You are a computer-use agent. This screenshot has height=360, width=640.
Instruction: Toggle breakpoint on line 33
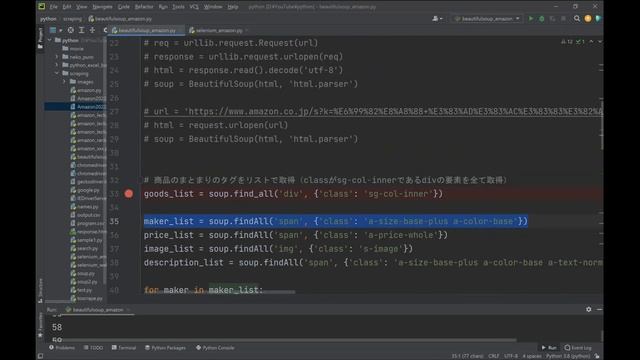[x=129, y=193]
